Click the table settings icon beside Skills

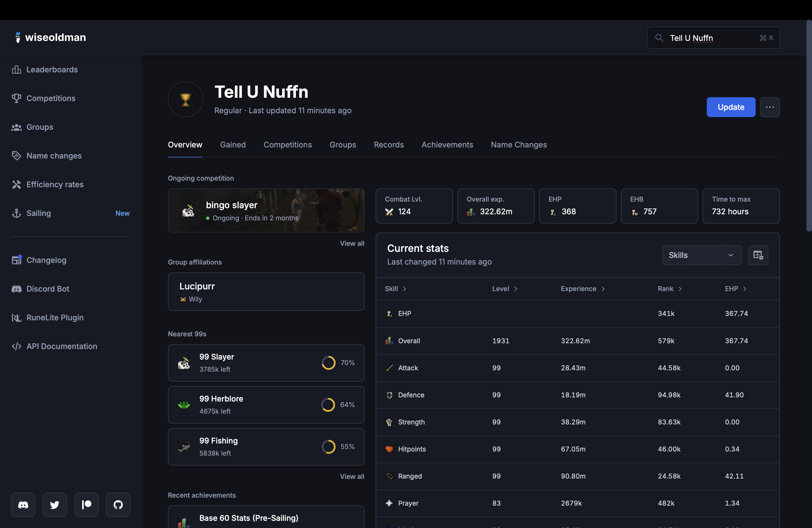[758, 255]
